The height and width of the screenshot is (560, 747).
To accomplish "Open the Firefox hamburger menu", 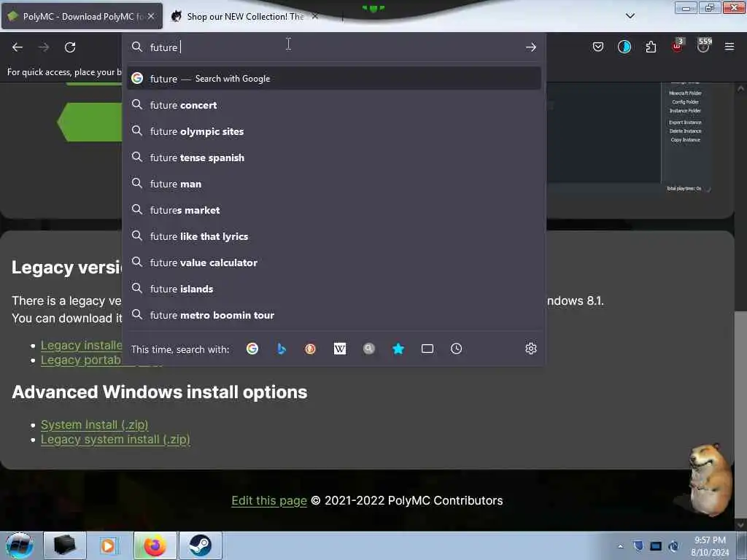I will click(729, 47).
